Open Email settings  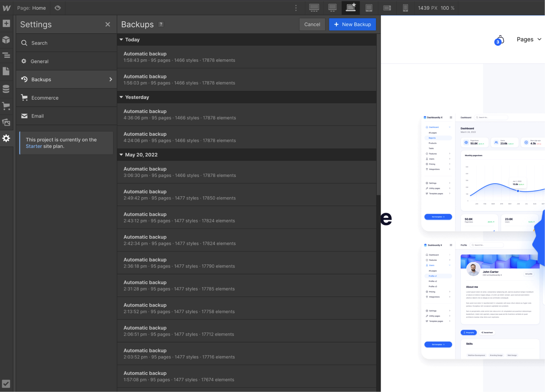click(x=66, y=116)
